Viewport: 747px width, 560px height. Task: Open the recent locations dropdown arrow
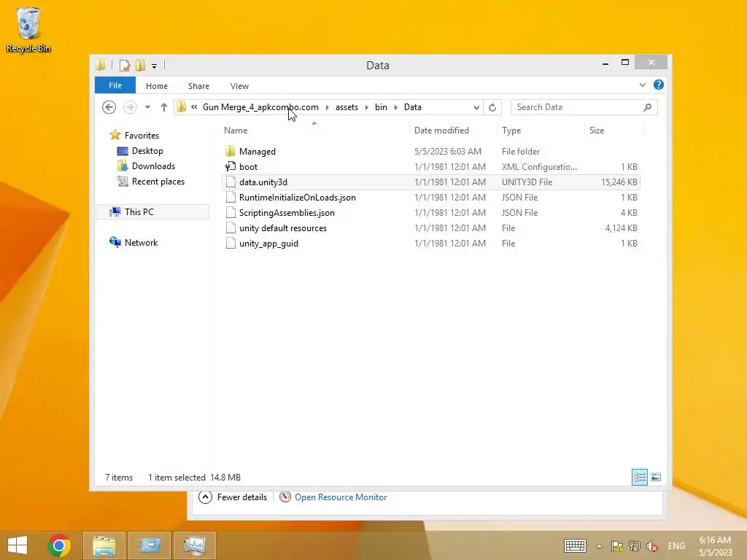(147, 107)
